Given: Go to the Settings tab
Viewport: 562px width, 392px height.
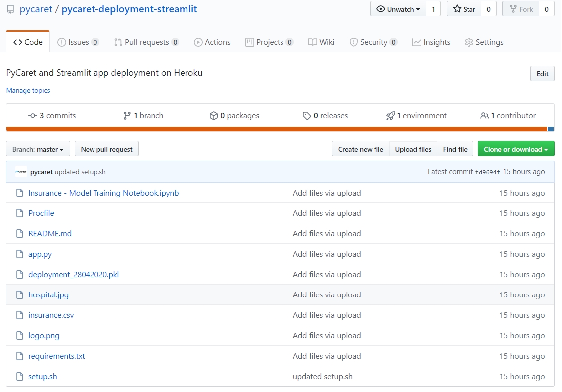Looking at the screenshot, I should click(x=484, y=42).
